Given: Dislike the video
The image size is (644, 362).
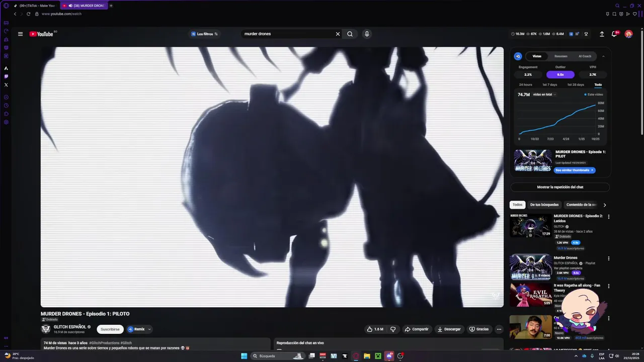Looking at the screenshot, I should (x=393, y=329).
